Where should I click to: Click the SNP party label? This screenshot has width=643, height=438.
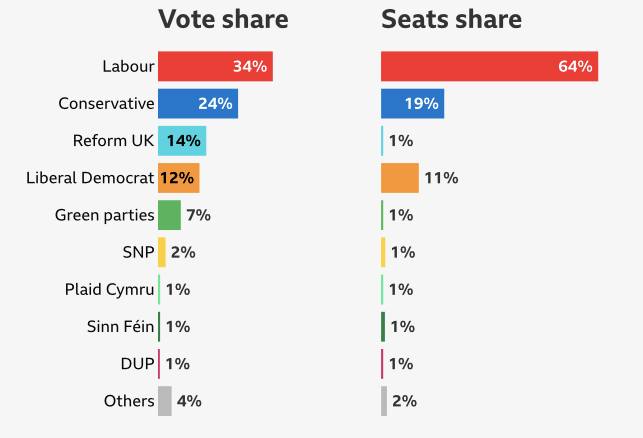138,252
